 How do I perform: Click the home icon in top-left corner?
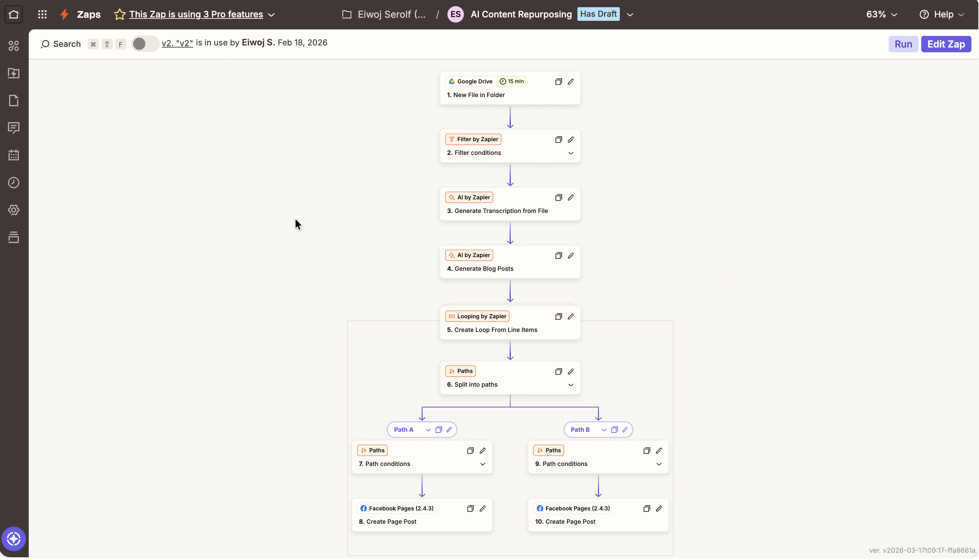(13, 15)
